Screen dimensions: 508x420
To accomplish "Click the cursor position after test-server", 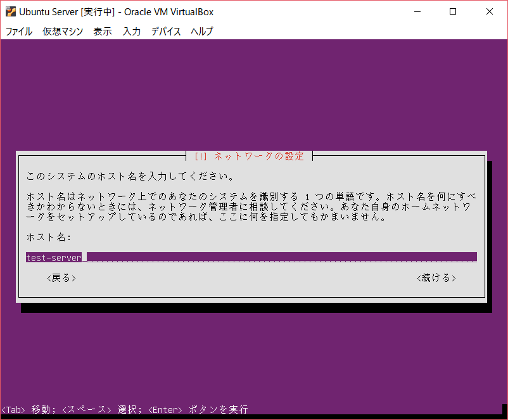I will 84,257.
